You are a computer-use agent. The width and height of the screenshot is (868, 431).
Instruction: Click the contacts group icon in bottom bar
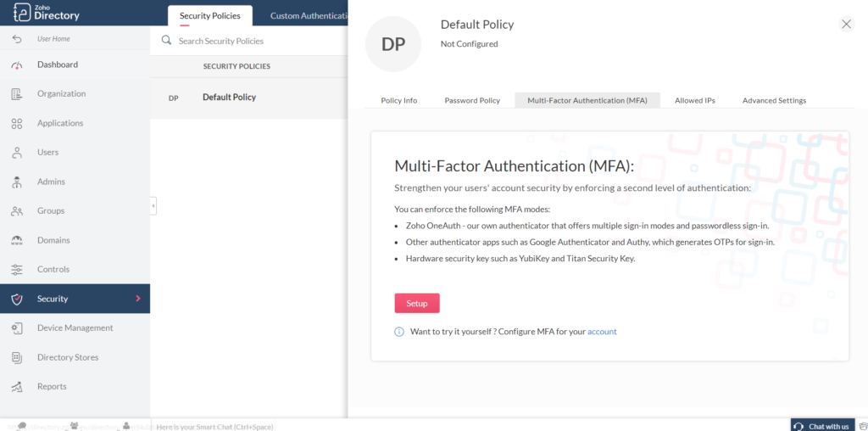pyautogui.click(x=75, y=425)
